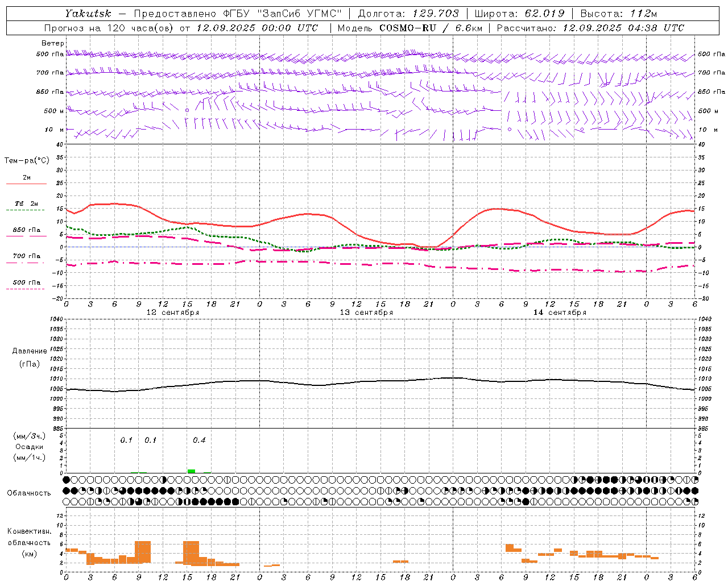Click the green precipitation bar at hour 15
The image size is (728, 582).
click(x=191, y=471)
